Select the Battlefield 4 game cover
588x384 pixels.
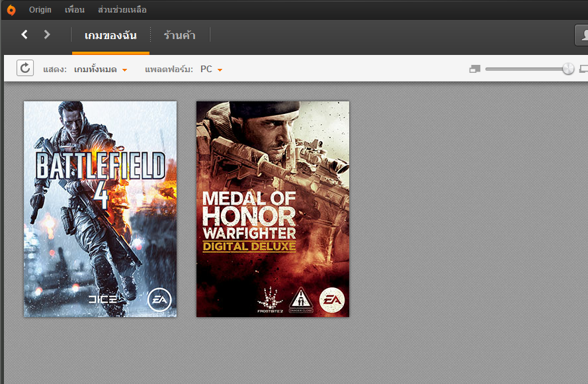100,209
